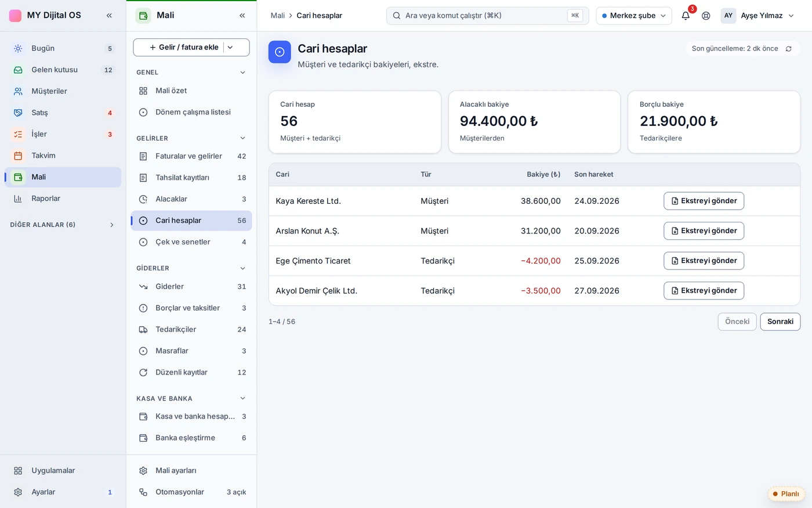Click the İşler checklist icon

click(18, 134)
